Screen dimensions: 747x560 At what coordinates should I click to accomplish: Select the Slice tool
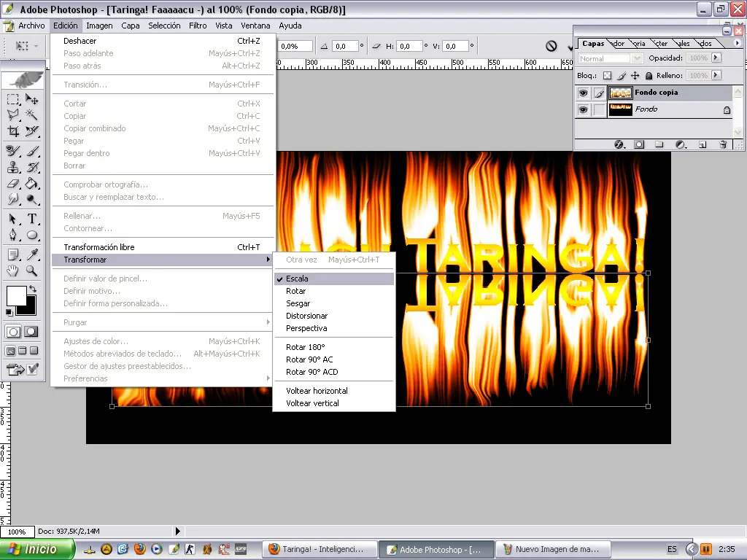pos(32,131)
